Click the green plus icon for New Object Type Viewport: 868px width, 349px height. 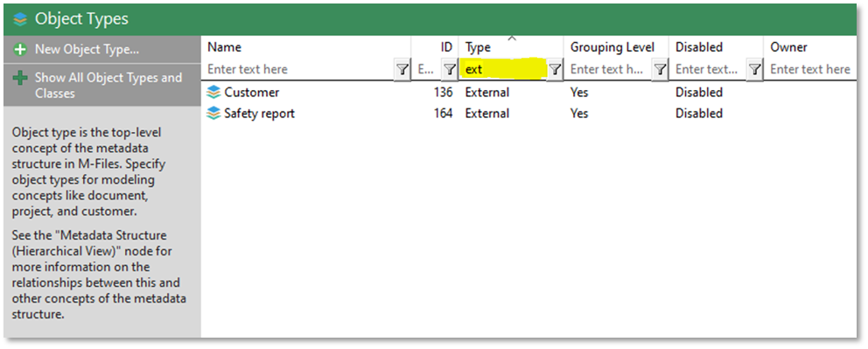pyautogui.click(x=20, y=50)
